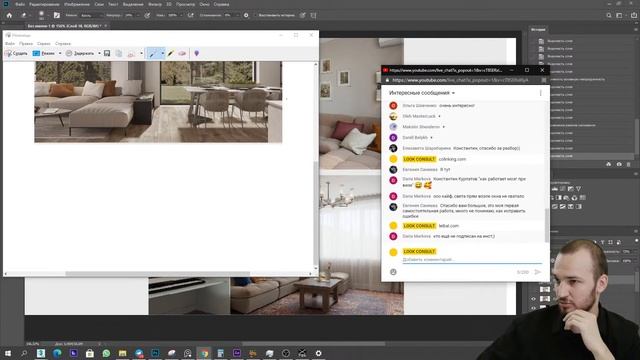
Task: Click Windows taskbar search icon
Action: click(x=24, y=353)
